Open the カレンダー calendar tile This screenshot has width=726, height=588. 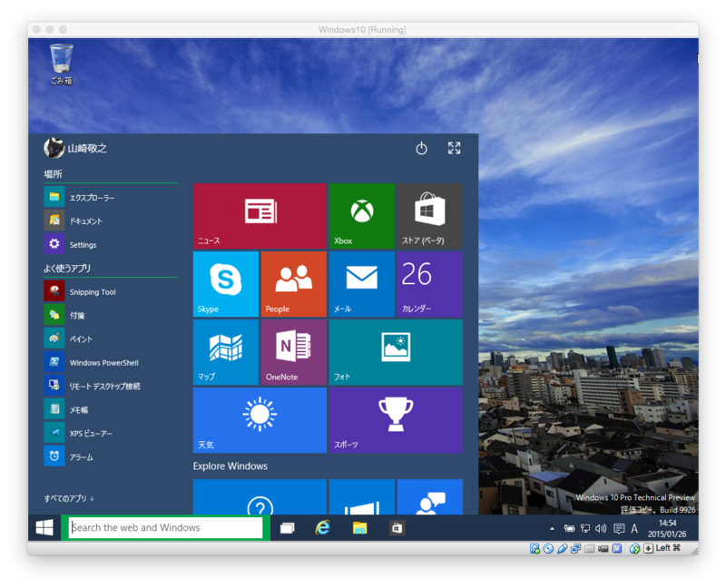tap(429, 284)
